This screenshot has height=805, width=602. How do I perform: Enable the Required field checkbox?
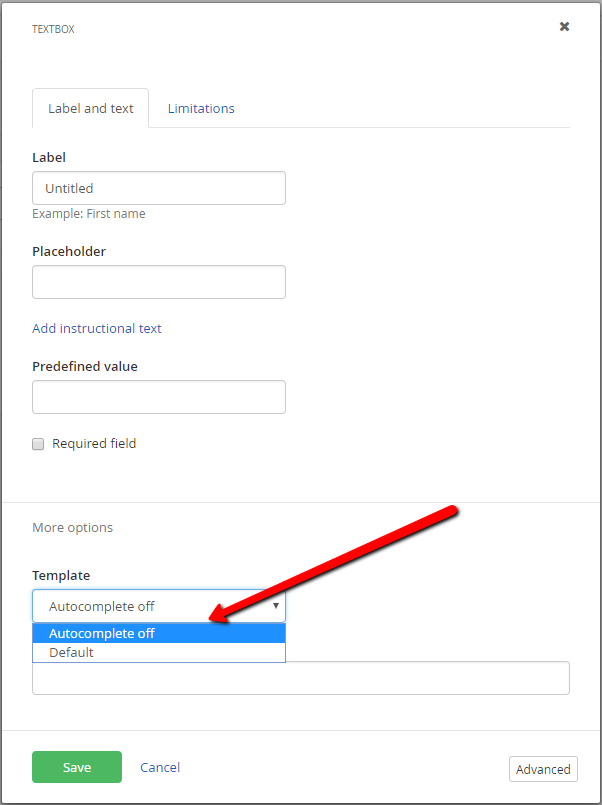(x=38, y=444)
